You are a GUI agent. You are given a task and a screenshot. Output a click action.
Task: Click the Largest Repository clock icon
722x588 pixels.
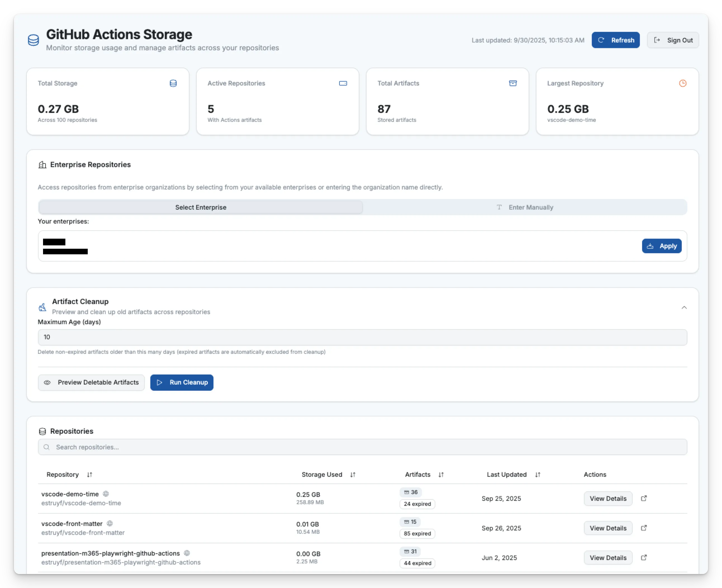pyautogui.click(x=683, y=83)
